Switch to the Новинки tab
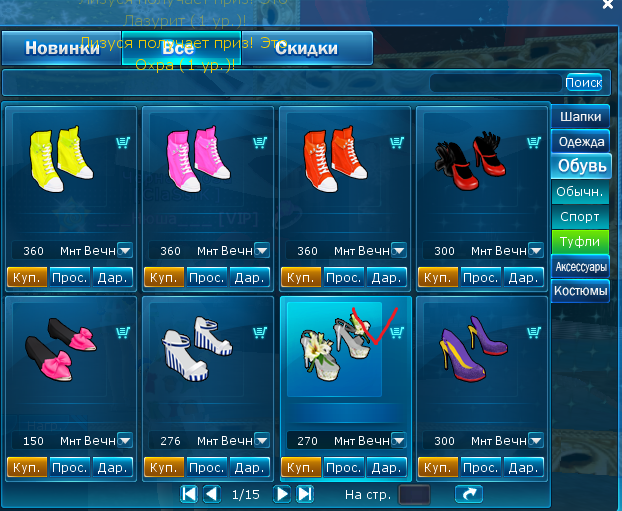The image size is (622, 511). (x=62, y=48)
